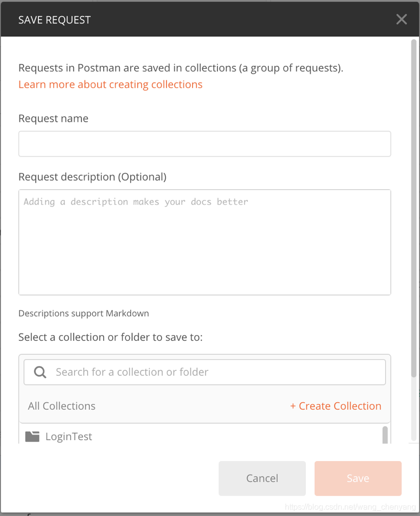Click into the Request description text area
The image size is (420, 516).
coord(205,242)
